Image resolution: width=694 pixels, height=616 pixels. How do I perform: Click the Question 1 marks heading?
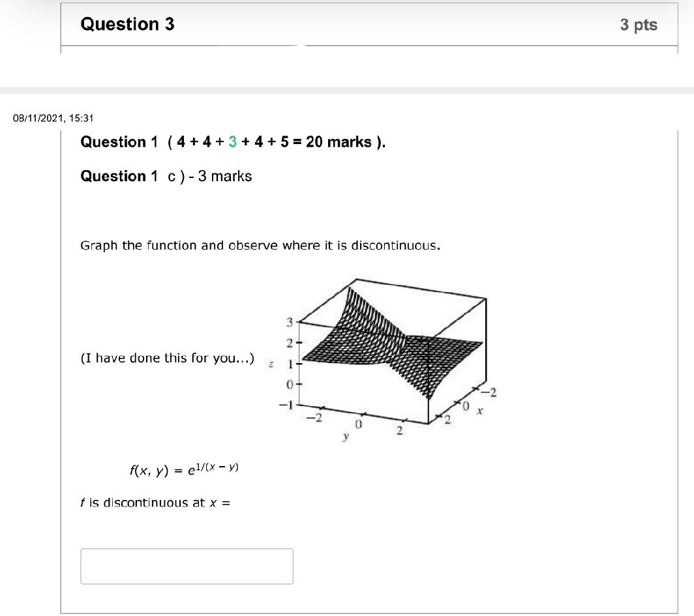(x=233, y=142)
